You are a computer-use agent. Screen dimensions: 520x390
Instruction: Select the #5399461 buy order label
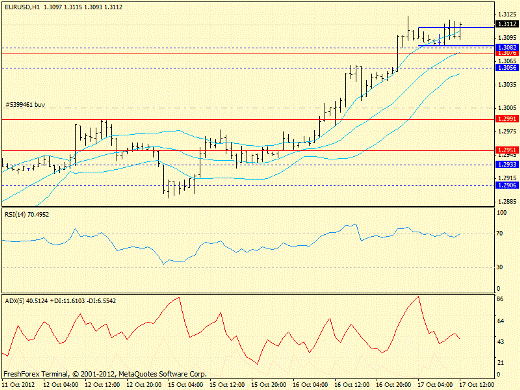(x=25, y=105)
